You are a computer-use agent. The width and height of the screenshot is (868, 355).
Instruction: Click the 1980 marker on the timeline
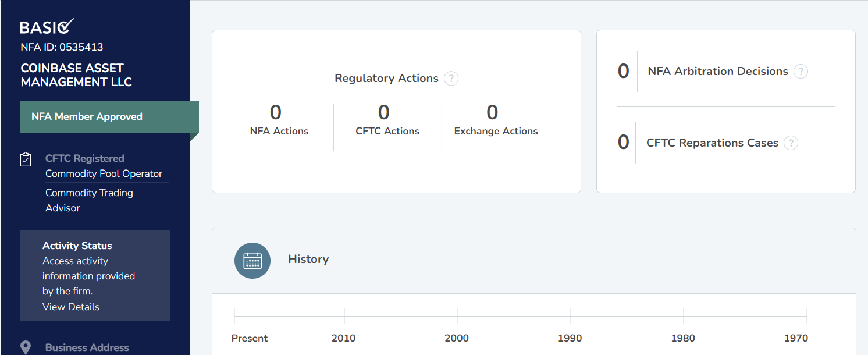click(683, 338)
